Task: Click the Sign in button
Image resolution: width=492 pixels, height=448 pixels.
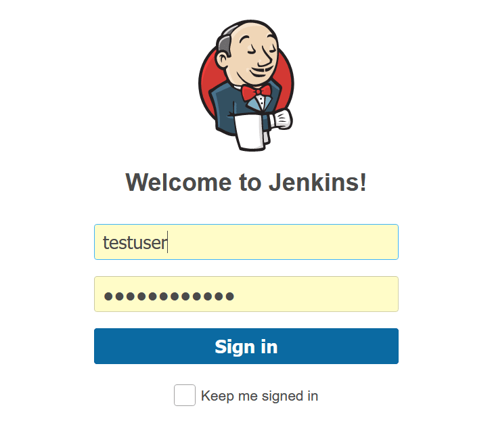Action: point(246,346)
